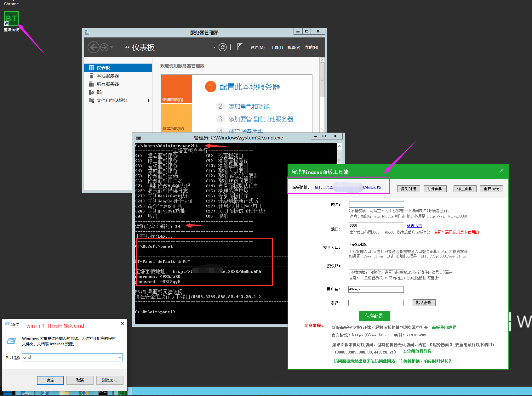The height and width of the screenshot is (396, 532).
Task: Click the forward arrow in Server Manager
Action: click(x=104, y=47)
